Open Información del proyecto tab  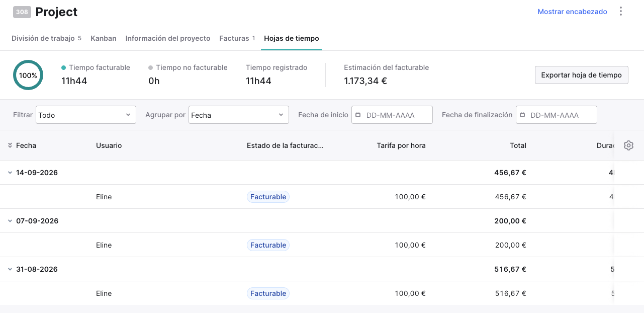(x=168, y=38)
